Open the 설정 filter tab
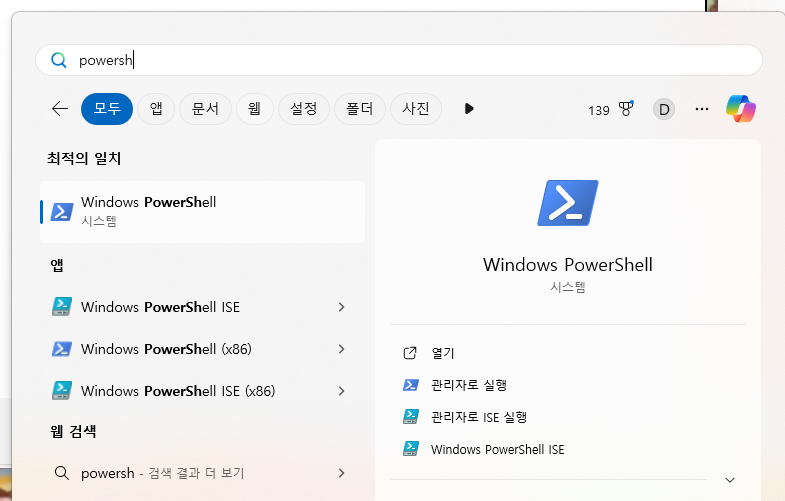 [x=303, y=109]
